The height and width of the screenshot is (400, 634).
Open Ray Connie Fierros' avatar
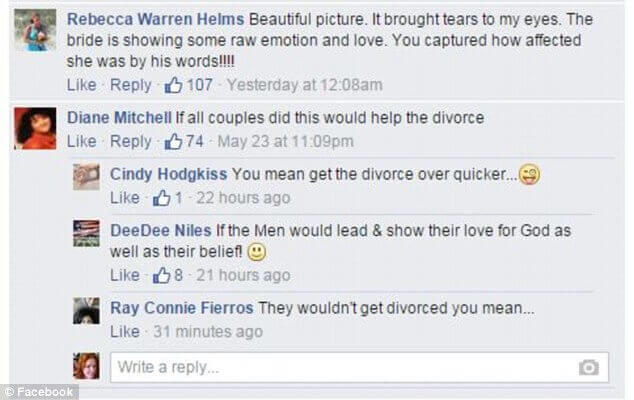[x=86, y=310]
